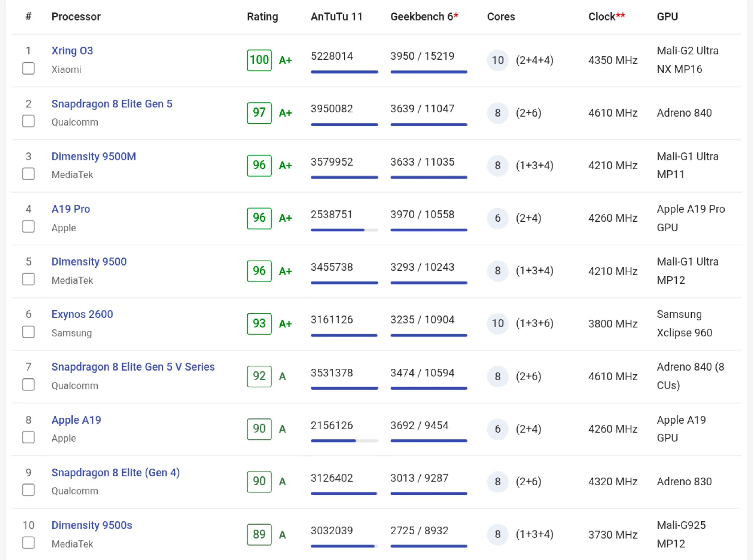Image resolution: width=753 pixels, height=560 pixels.
Task: Click the Cores column header
Action: click(x=501, y=17)
